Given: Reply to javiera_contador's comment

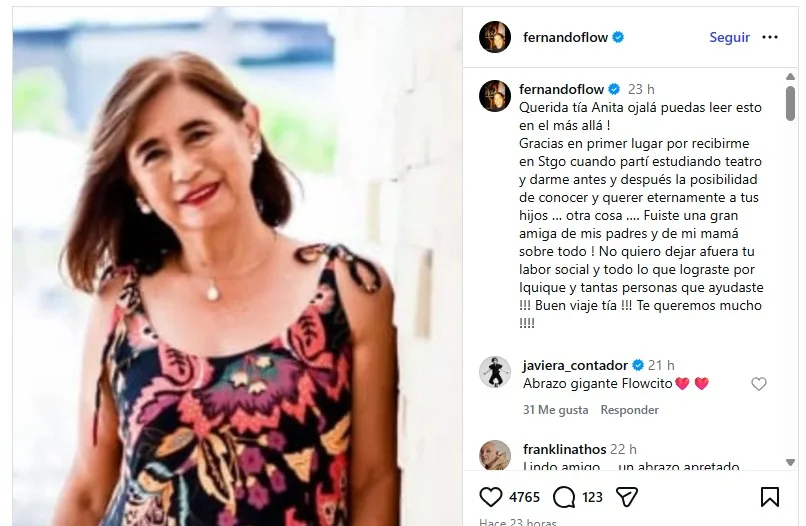Looking at the screenshot, I should [x=629, y=410].
